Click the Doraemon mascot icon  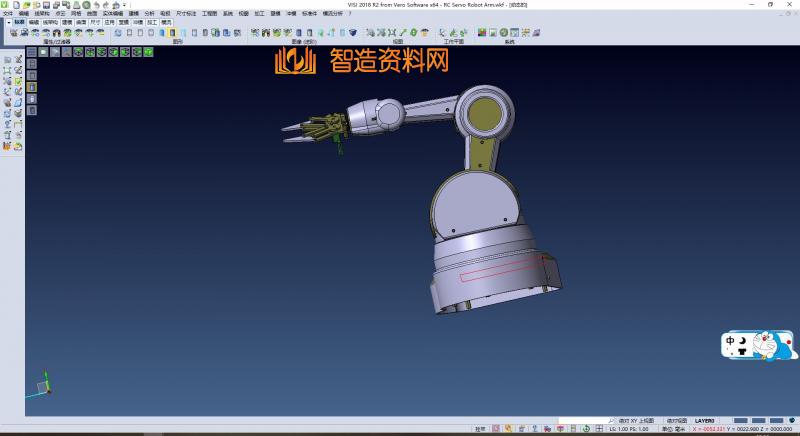click(x=775, y=347)
